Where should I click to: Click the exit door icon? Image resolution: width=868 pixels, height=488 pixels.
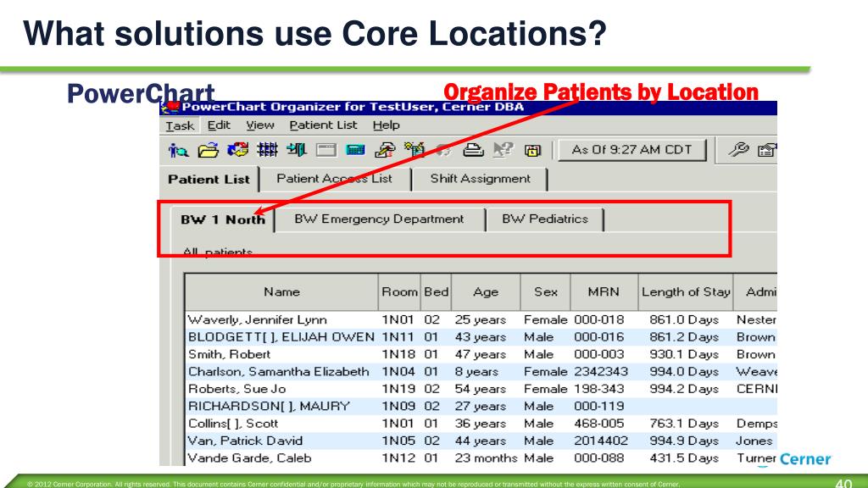click(297, 149)
